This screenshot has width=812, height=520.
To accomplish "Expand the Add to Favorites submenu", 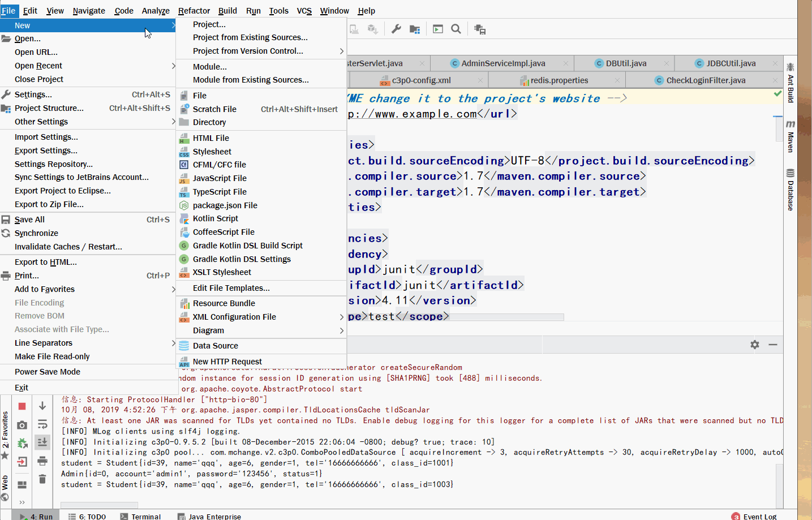I will click(x=173, y=289).
